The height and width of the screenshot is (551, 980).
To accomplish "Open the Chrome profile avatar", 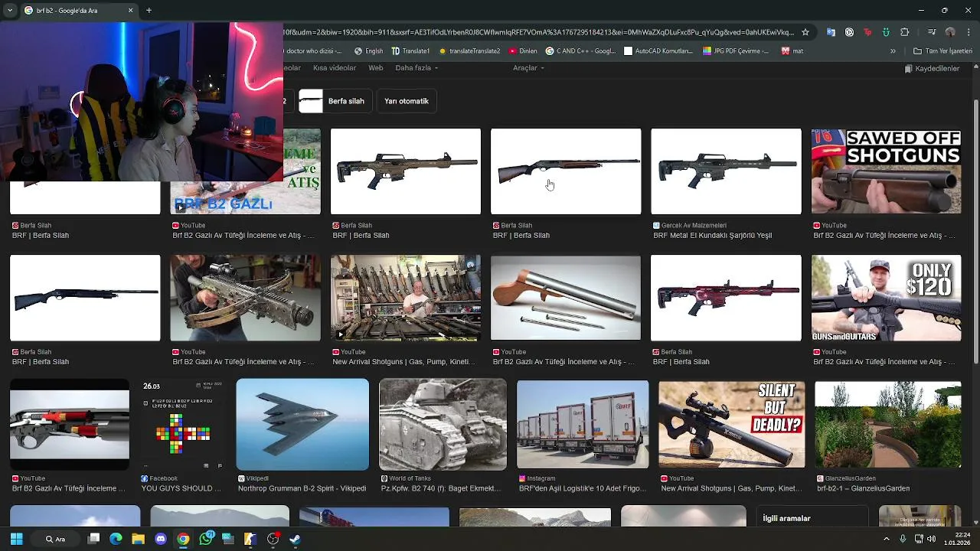I will click(x=950, y=32).
